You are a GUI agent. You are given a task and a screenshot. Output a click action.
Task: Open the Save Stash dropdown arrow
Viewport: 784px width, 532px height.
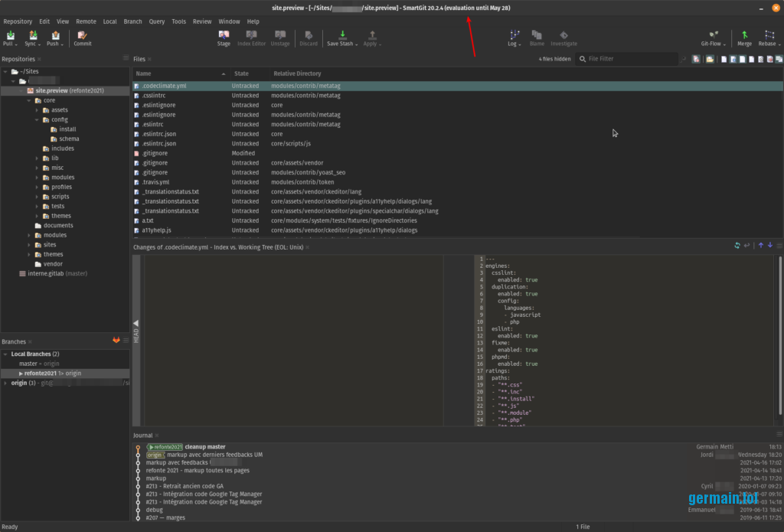click(x=357, y=44)
